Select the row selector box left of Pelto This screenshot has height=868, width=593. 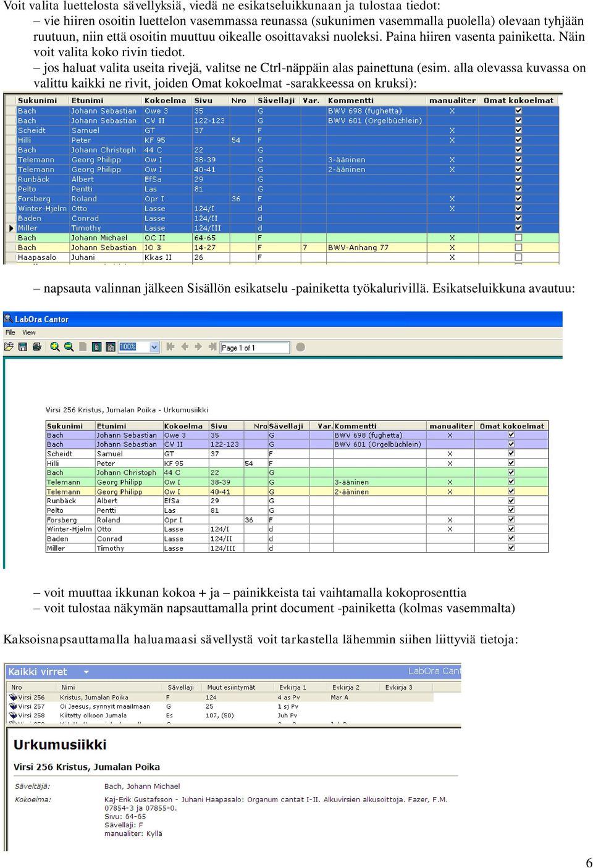point(11,189)
